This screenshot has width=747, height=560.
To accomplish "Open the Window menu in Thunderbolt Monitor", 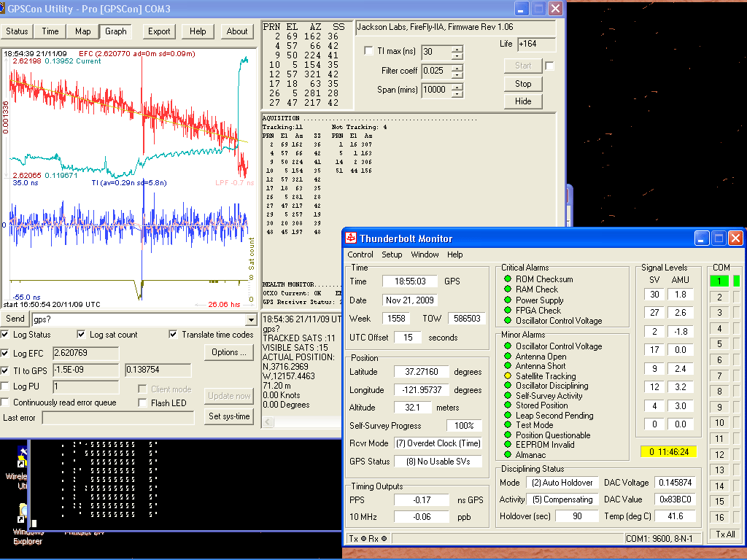I will tap(425, 254).
